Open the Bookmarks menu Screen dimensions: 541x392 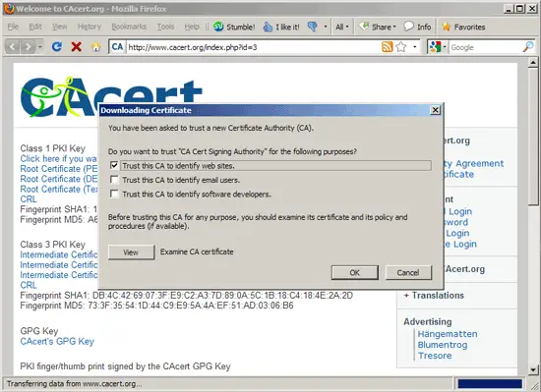(129, 27)
